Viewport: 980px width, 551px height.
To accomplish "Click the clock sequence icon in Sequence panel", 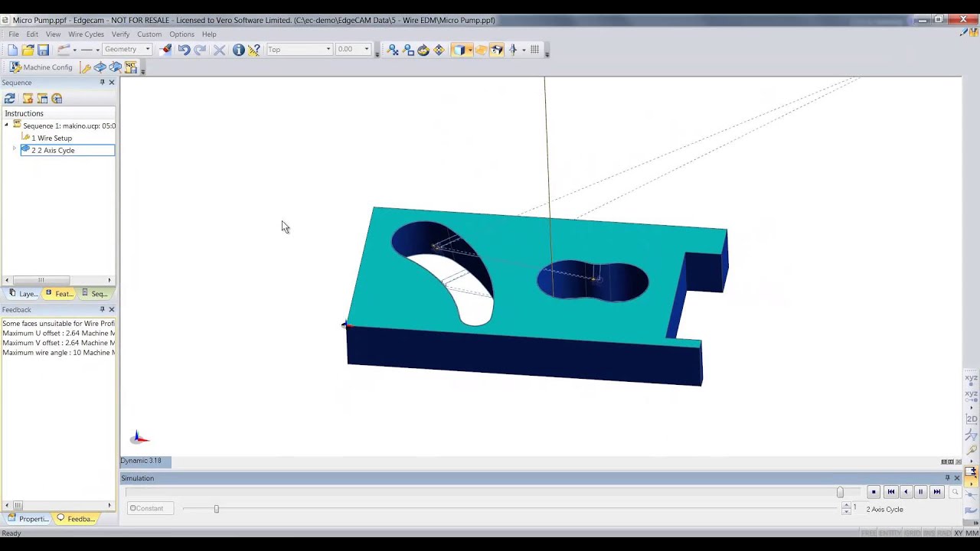I will pos(57,99).
